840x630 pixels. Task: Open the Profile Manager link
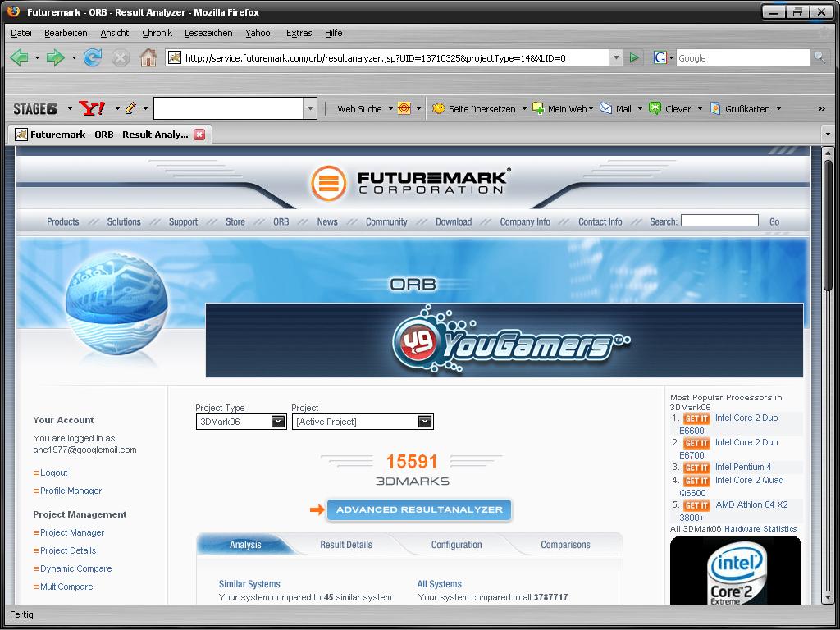click(x=71, y=491)
